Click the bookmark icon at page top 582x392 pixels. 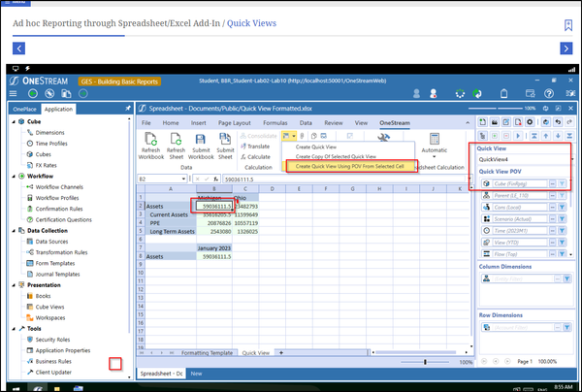(567, 26)
